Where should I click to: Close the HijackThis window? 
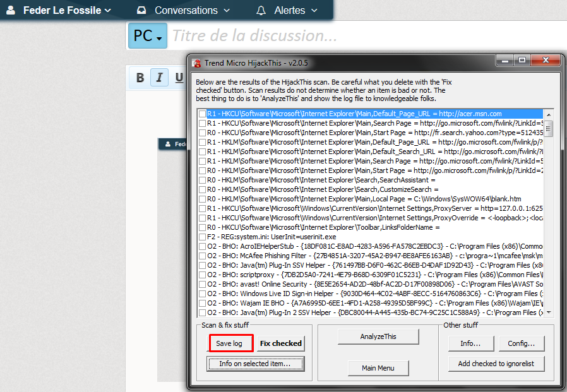pos(546,61)
